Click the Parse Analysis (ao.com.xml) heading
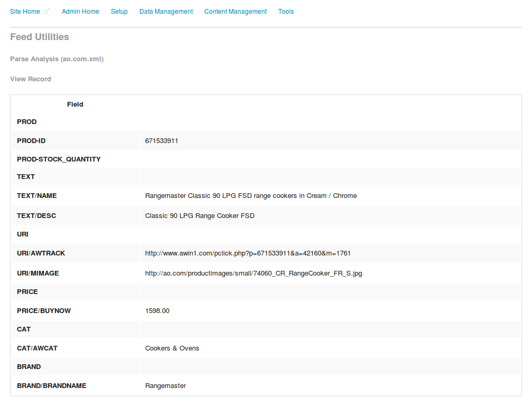532x407 pixels. pyautogui.click(x=56, y=59)
